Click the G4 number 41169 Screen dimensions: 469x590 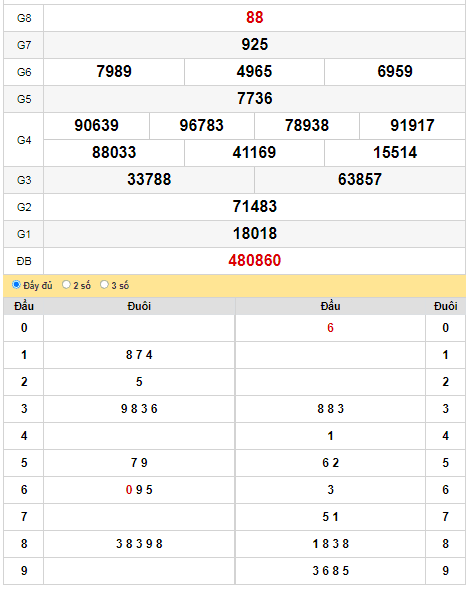[254, 153]
